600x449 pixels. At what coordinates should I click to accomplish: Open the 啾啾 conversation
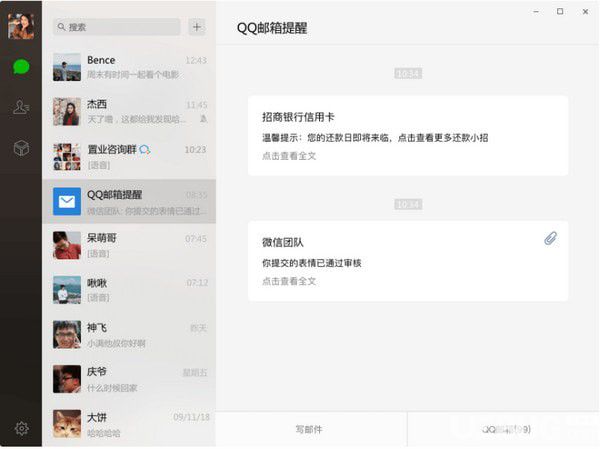(x=129, y=290)
